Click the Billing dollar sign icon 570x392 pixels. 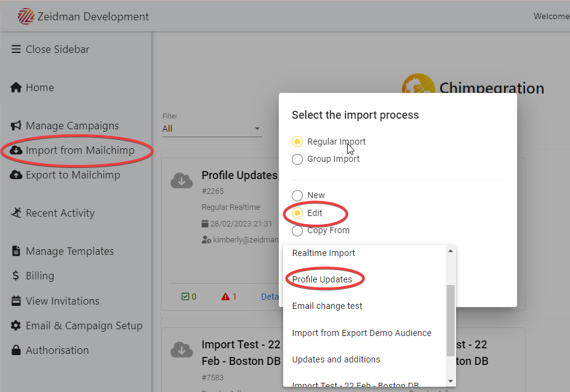[x=15, y=276]
